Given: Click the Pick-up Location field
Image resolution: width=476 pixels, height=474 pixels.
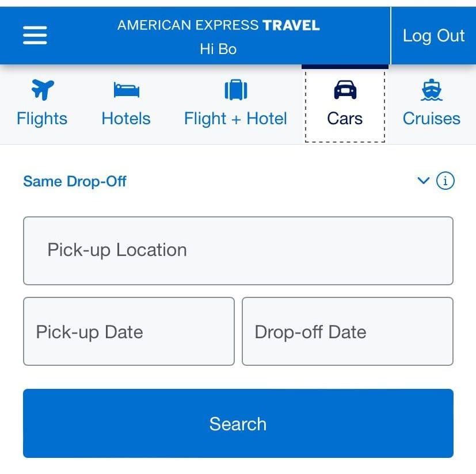Looking at the screenshot, I should pyautogui.click(x=238, y=250).
